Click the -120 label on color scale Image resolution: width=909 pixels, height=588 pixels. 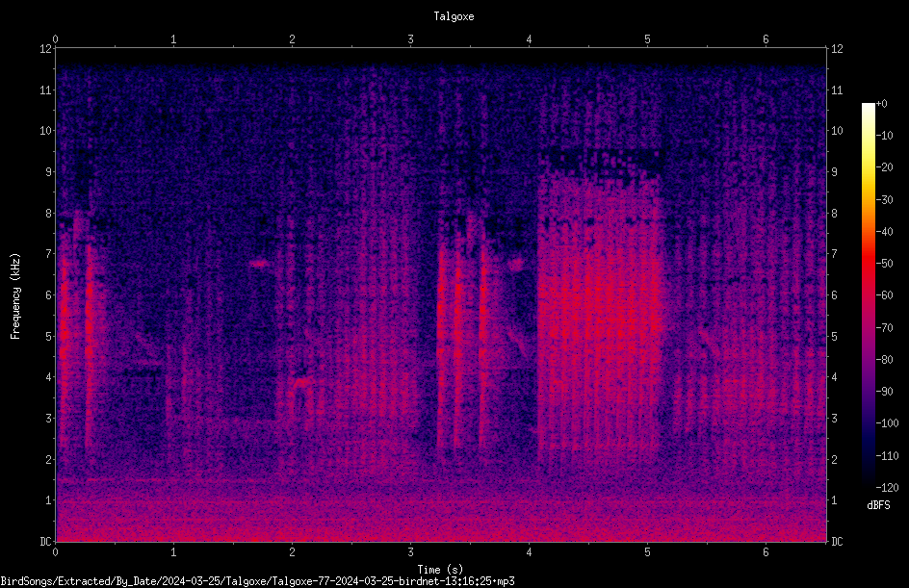[x=887, y=487]
